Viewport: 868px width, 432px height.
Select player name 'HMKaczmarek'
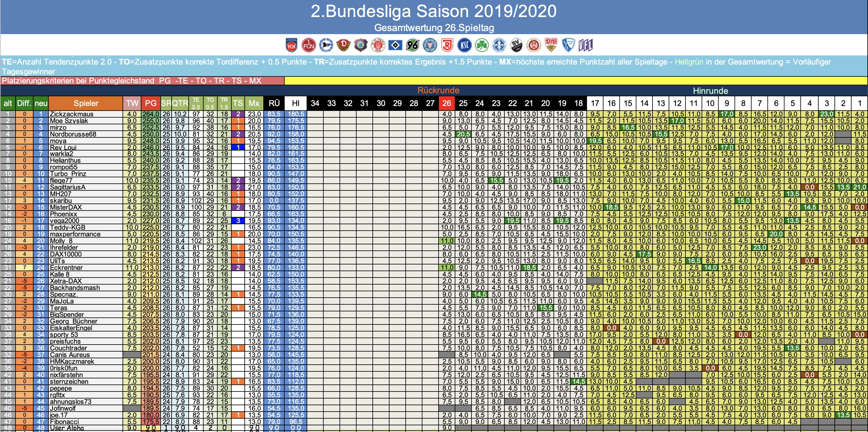tap(72, 362)
